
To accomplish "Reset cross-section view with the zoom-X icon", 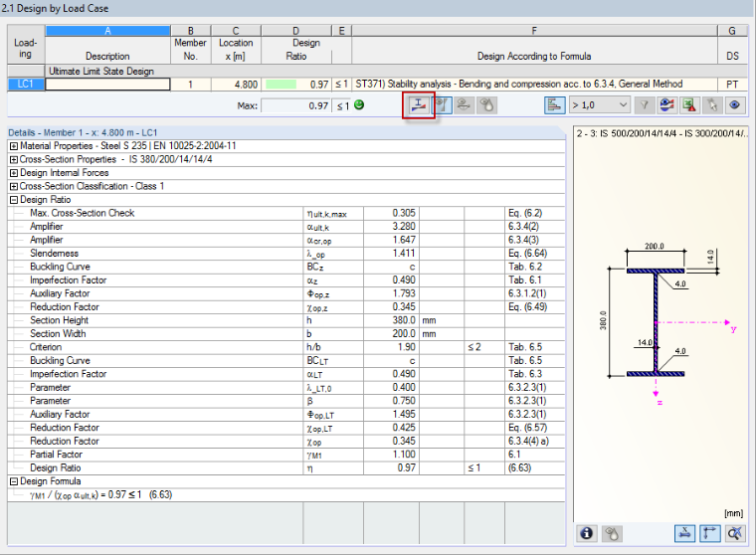I will tap(735, 533).
